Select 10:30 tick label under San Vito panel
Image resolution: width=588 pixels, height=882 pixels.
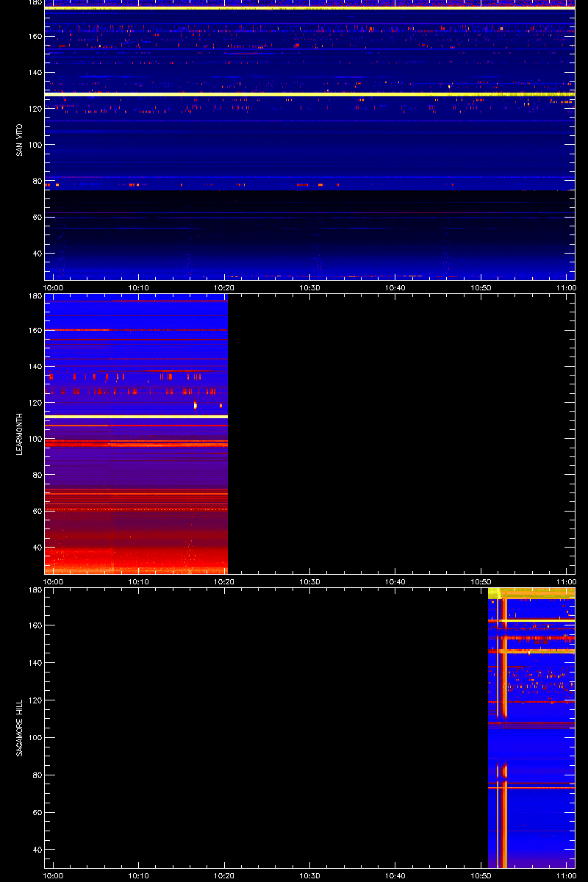point(309,288)
